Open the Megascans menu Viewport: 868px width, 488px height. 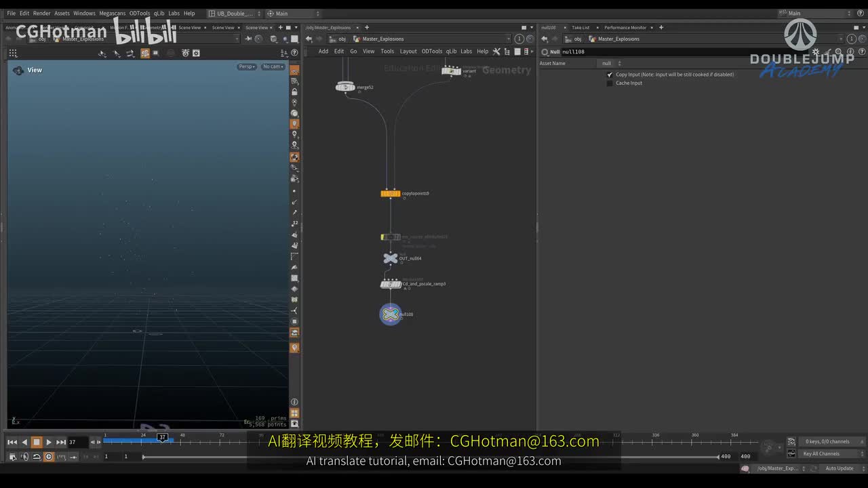pos(111,13)
